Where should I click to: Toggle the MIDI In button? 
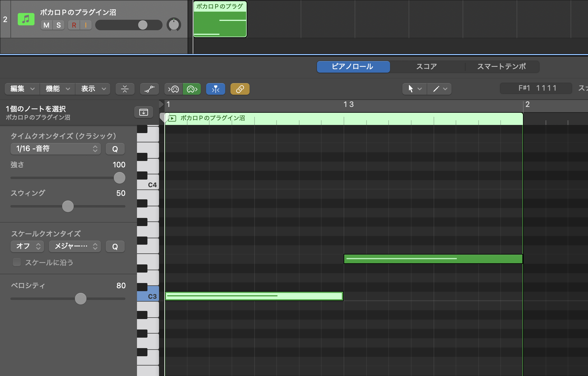[x=174, y=89]
